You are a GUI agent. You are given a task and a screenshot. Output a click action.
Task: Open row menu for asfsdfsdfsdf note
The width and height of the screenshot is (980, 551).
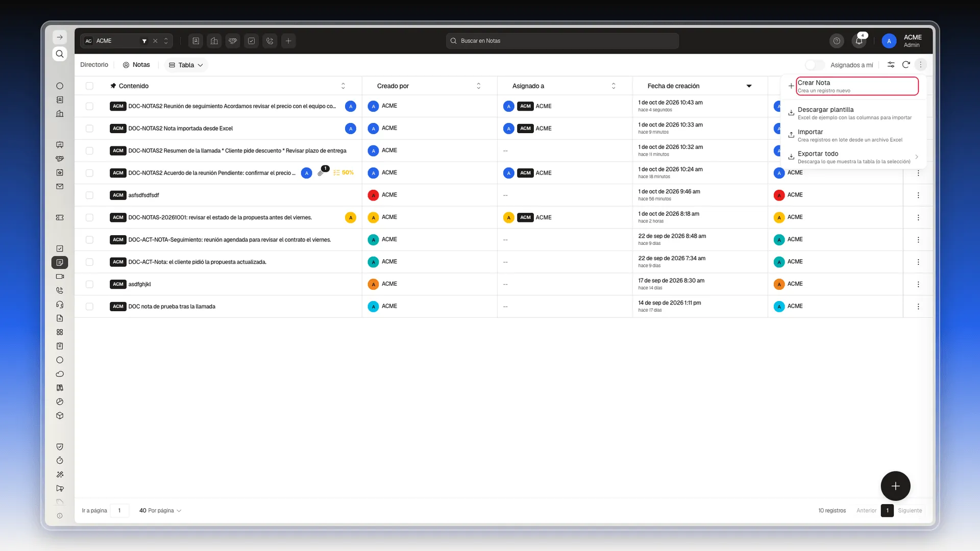pyautogui.click(x=918, y=195)
